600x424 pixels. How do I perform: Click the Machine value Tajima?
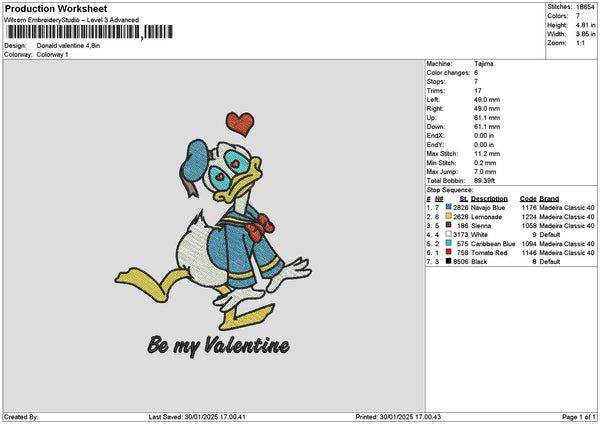[x=484, y=64]
